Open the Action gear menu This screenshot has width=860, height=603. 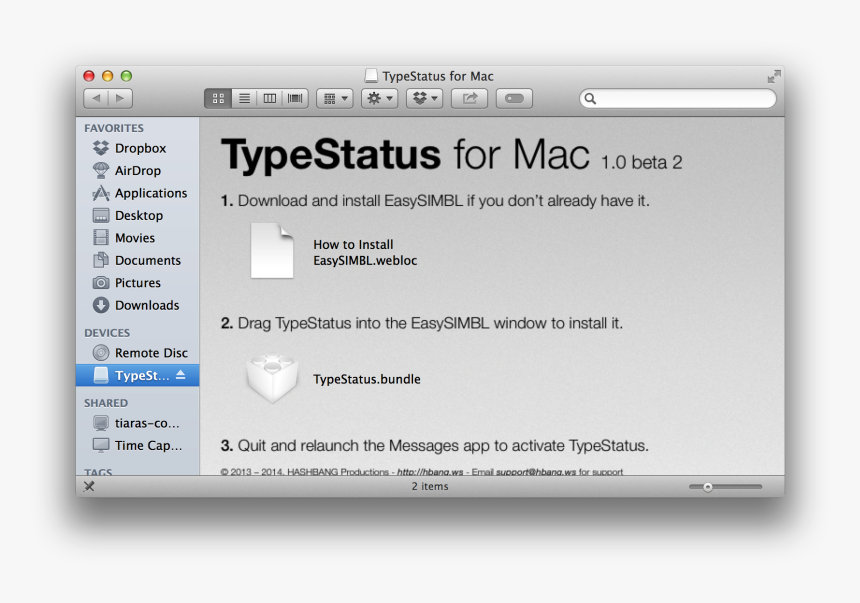coord(380,98)
